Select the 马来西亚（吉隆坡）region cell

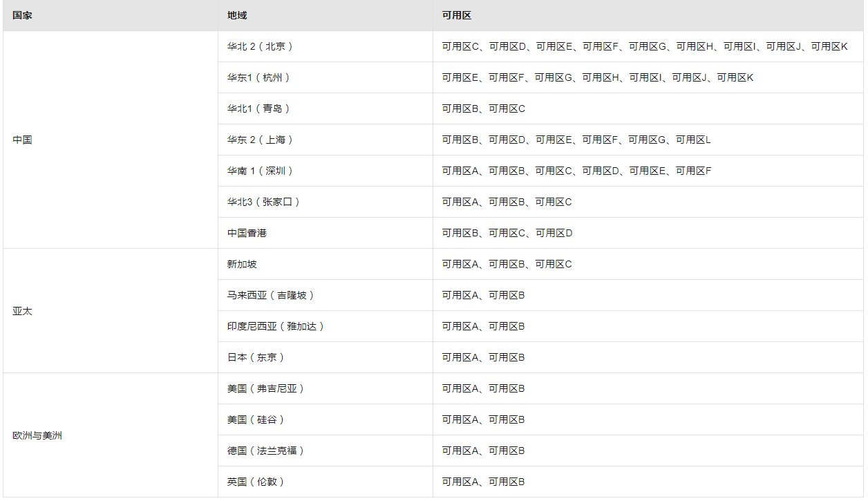271,295
